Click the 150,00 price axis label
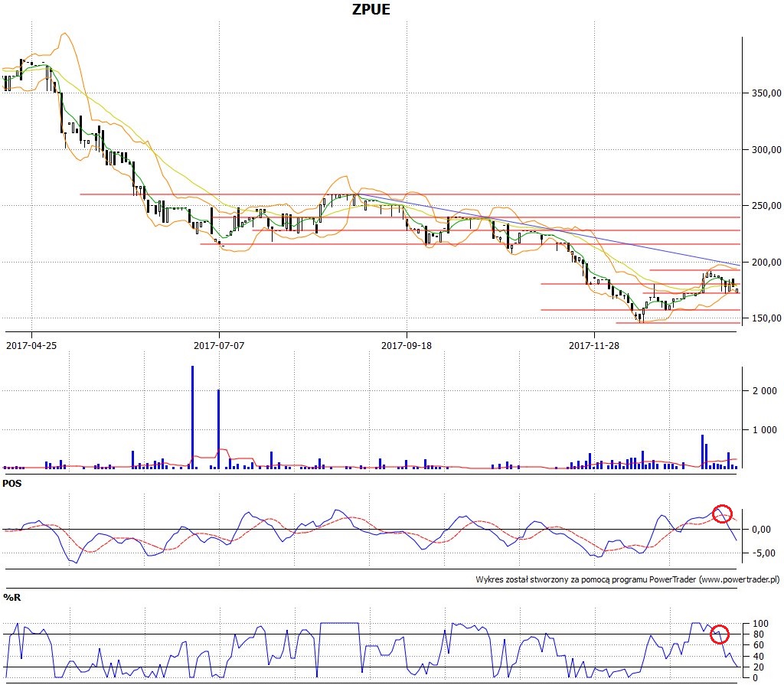The image size is (784, 685). tap(766, 318)
